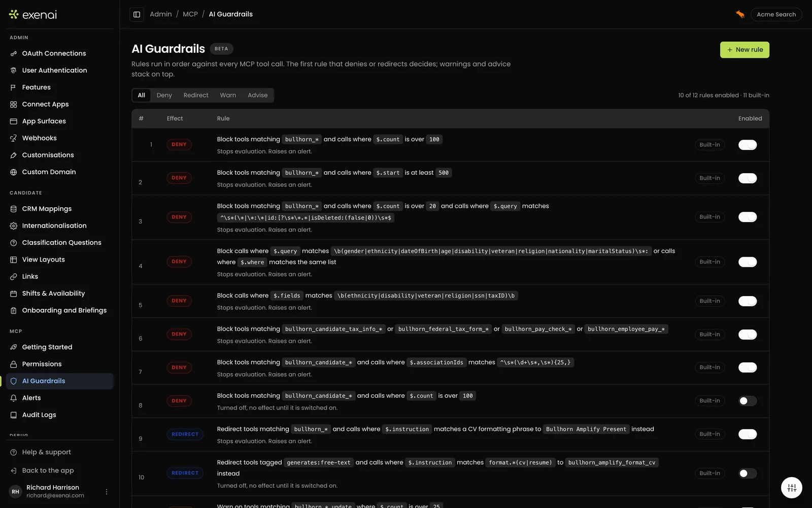The width and height of the screenshot is (812, 508).
Task: Click the Connect Apps grid icon
Action: pyautogui.click(x=14, y=104)
